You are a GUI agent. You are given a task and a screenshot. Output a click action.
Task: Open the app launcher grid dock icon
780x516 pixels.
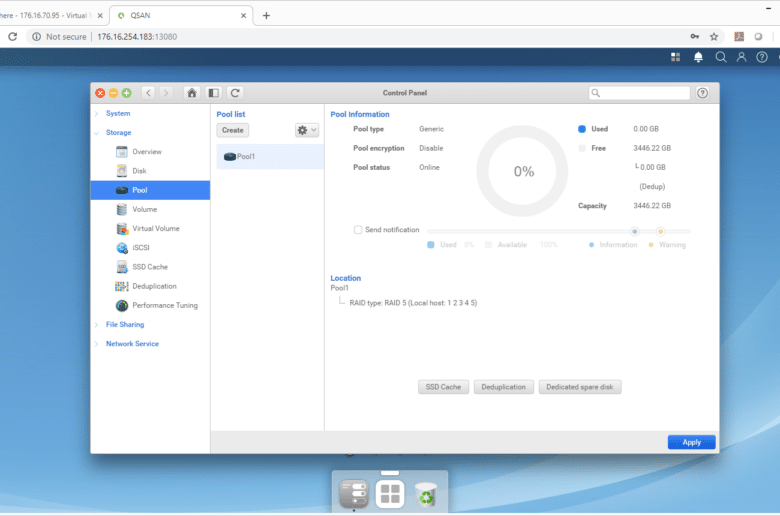pos(390,494)
